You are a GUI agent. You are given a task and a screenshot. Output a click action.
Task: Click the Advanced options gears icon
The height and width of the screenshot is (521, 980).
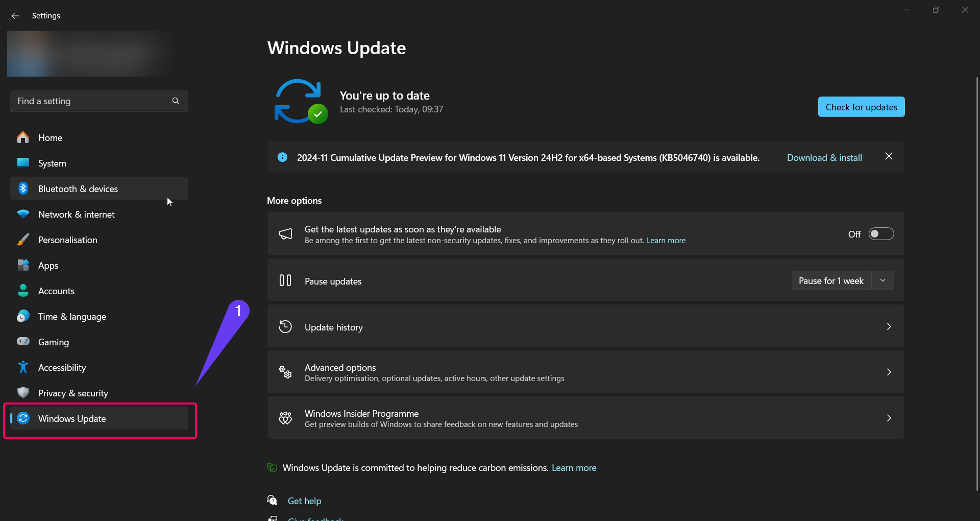(285, 372)
